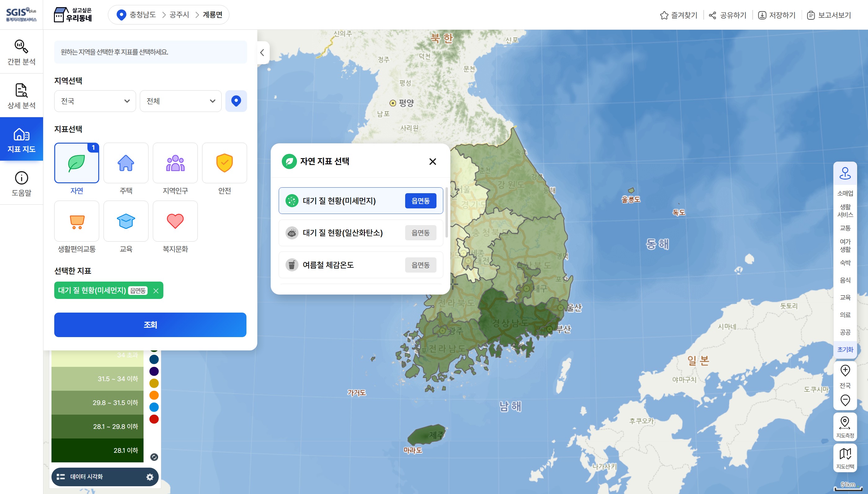Select the 안전 (safety) shield icon
The height and width of the screenshot is (494, 868).
click(224, 163)
